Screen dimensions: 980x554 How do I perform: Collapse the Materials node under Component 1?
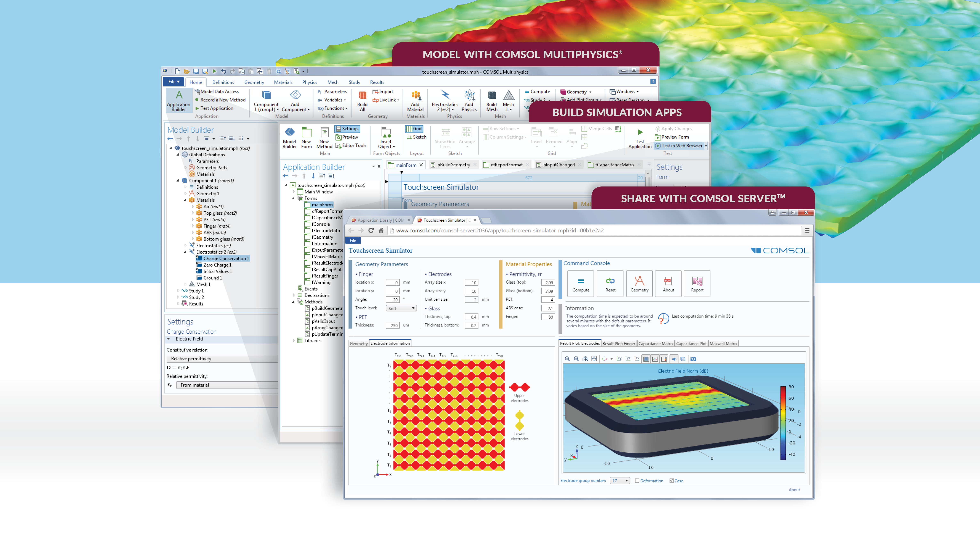pyautogui.click(x=185, y=200)
